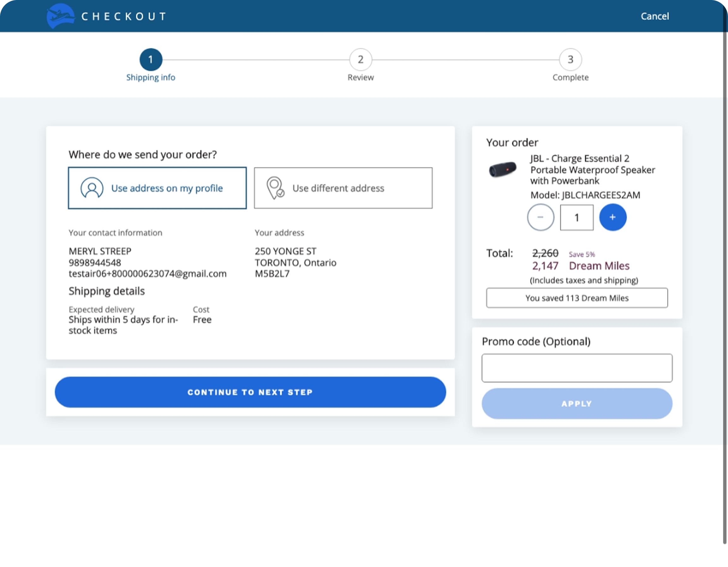This screenshot has height=567, width=728.
Task: Click the JBL speaker thumbnail image
Action: pos(503,169)
